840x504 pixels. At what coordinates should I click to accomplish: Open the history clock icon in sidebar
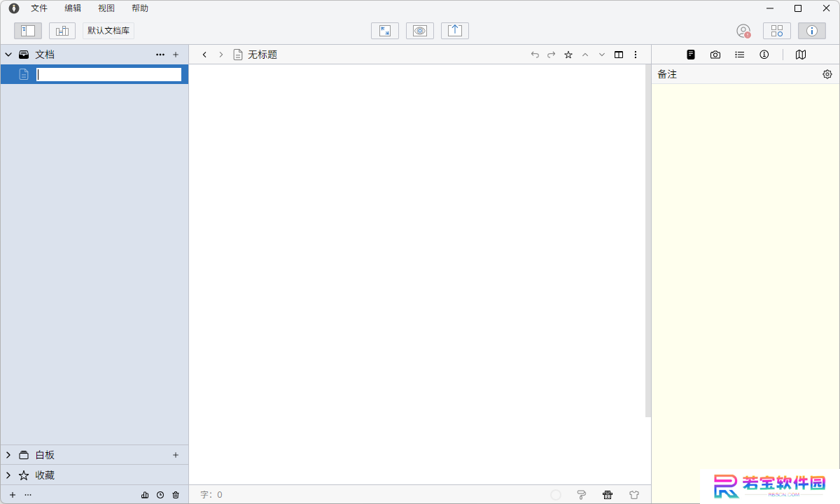[x=160, y=495]
